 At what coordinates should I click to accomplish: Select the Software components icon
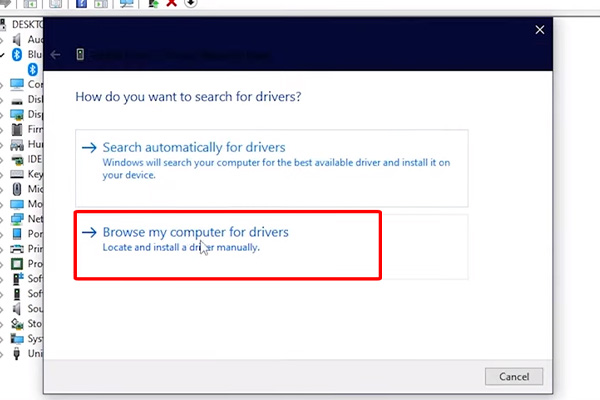17,279
